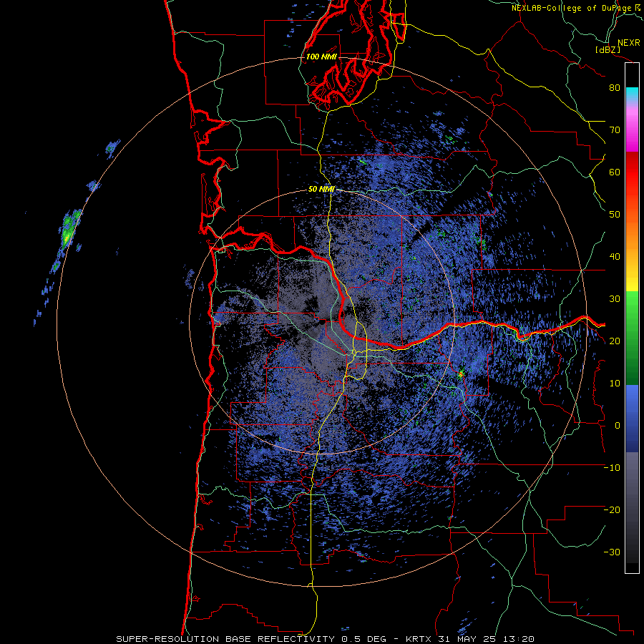Click the [dBZ] unit label
The image size is (644, 644).
tap(608, 50)
